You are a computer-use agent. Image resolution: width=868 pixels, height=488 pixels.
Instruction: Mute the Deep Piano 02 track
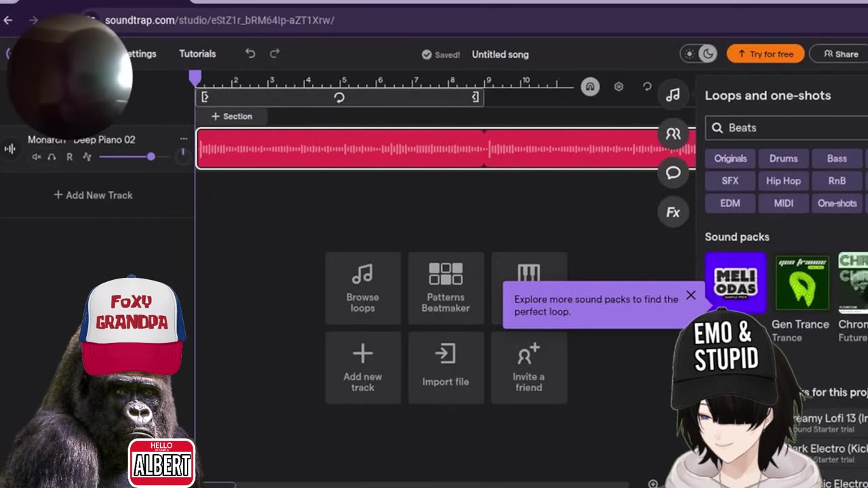(x=37, y=157)
